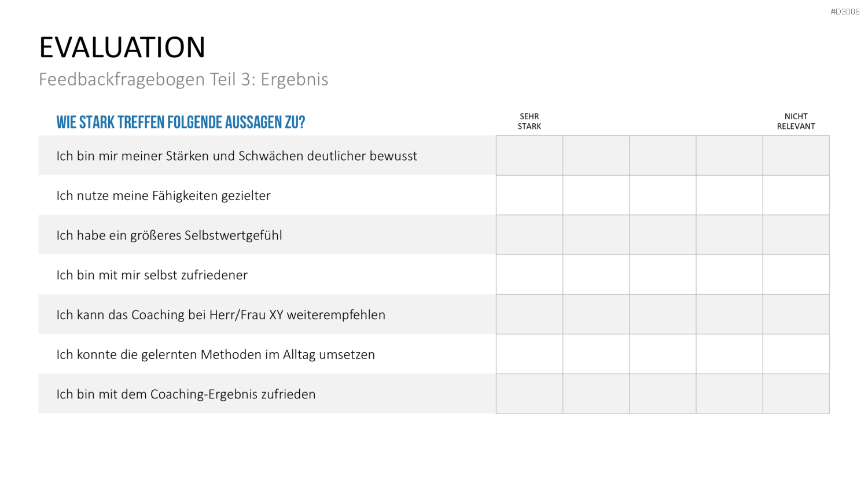Check 'Sehr stark' cell for 'Methoden im Alltag' row
Viewport: 868px width, 488px height.
(x=529, y=354)
